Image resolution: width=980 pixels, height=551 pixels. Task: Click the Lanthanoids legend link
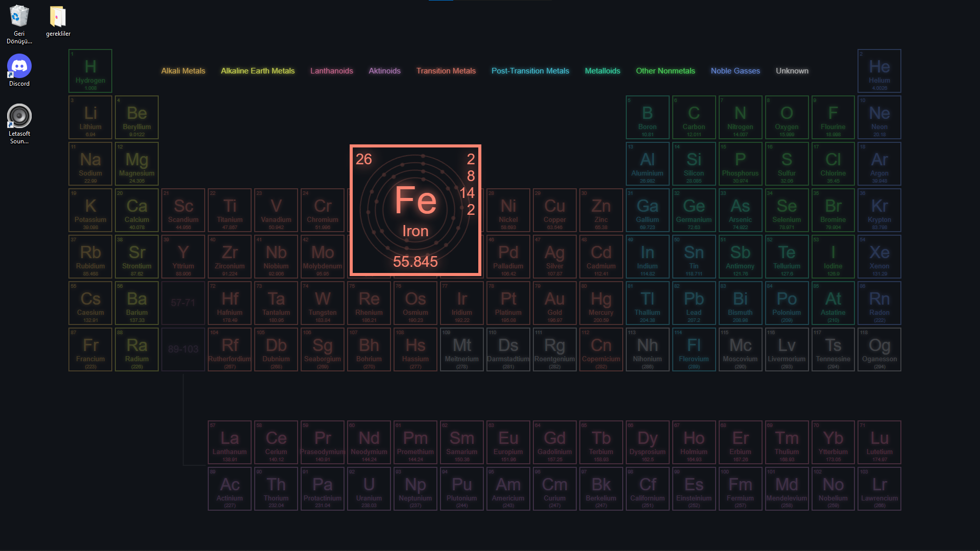point(331,71)
